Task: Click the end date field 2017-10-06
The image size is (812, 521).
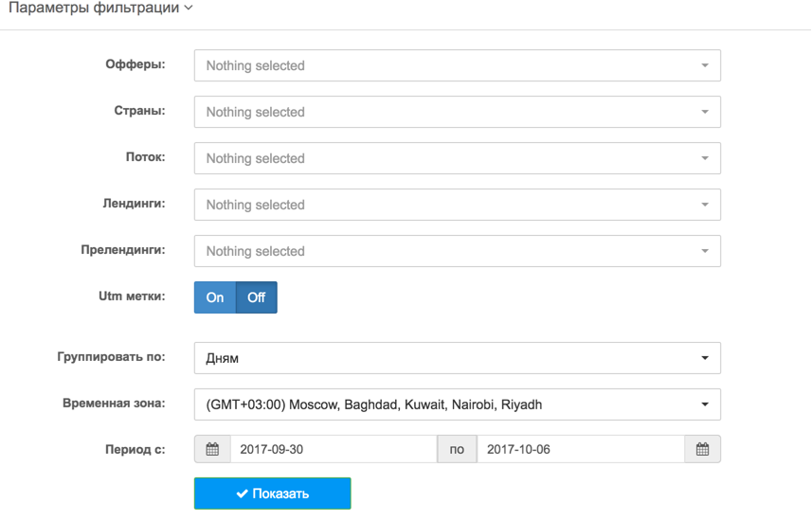Action: [x=581, y=449]
